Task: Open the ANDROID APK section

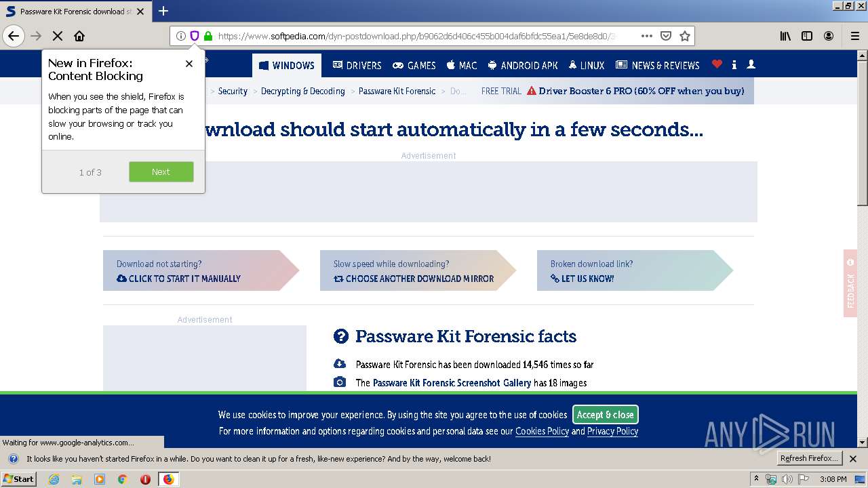Action: 522,65
